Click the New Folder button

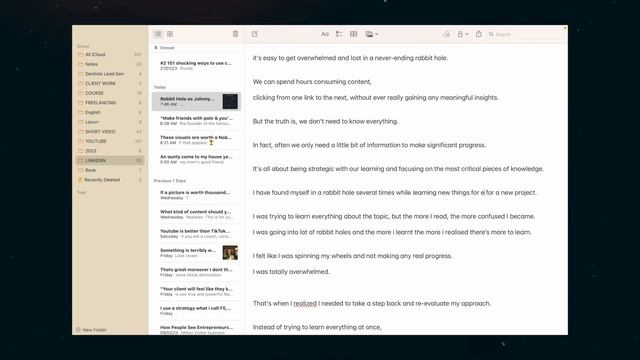coord(91,330)
